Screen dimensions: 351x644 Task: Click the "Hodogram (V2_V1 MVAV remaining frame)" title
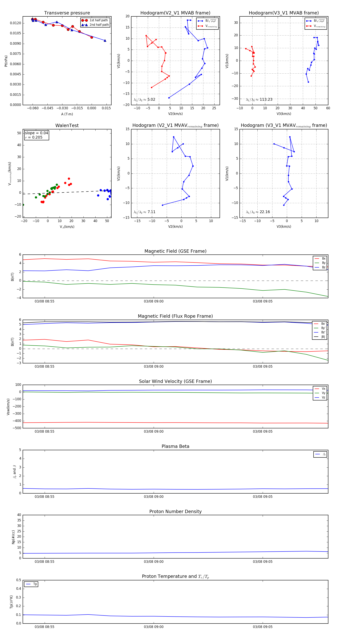[175, 125]
